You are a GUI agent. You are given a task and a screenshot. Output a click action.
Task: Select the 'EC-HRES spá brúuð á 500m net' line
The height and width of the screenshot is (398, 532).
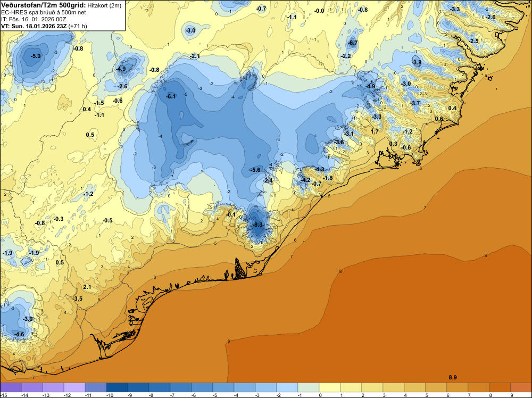pos(44,12)
